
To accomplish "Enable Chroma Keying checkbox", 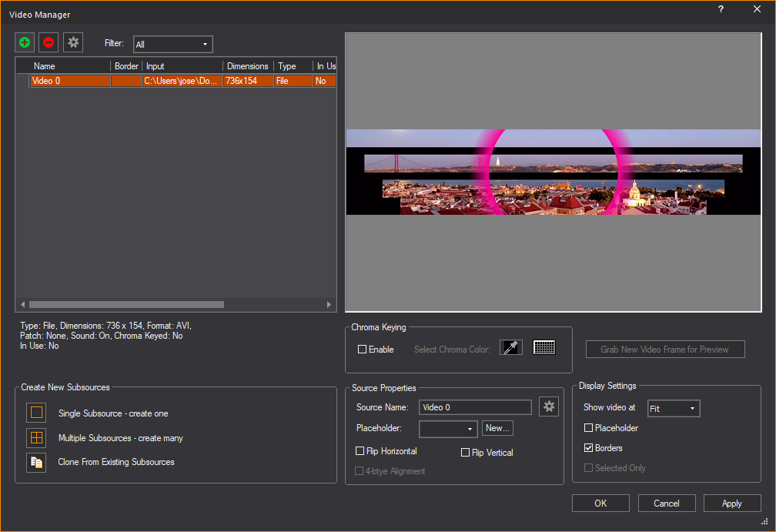I will pyautogui.click(x=363, y=350).
